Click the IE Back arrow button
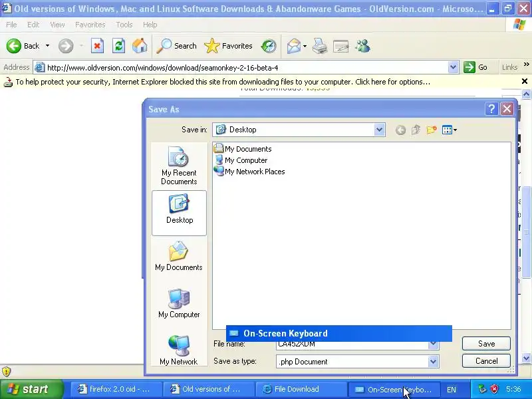Viewport: 532px width, 399px height. point(23,46)
